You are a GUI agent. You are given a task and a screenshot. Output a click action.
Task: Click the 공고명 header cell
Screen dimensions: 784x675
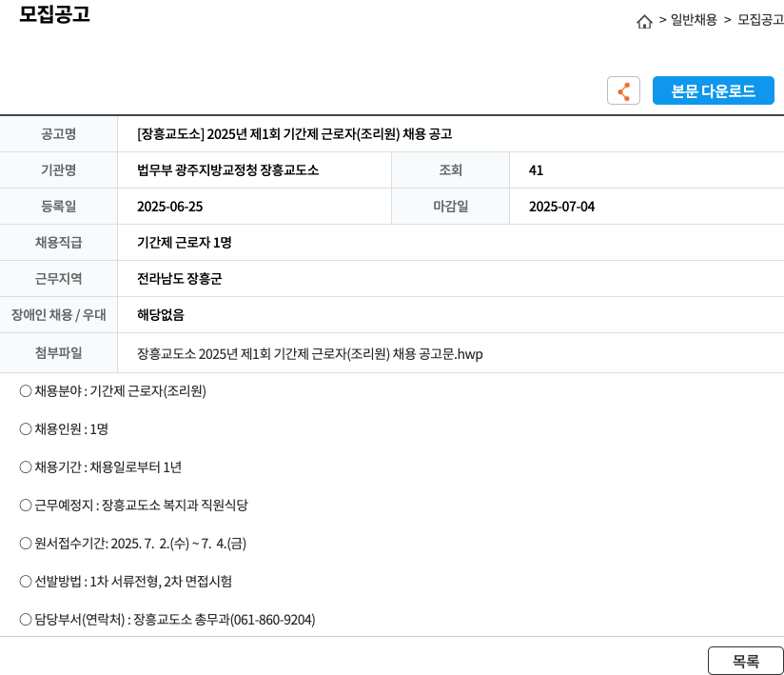(x=58, y=133)
